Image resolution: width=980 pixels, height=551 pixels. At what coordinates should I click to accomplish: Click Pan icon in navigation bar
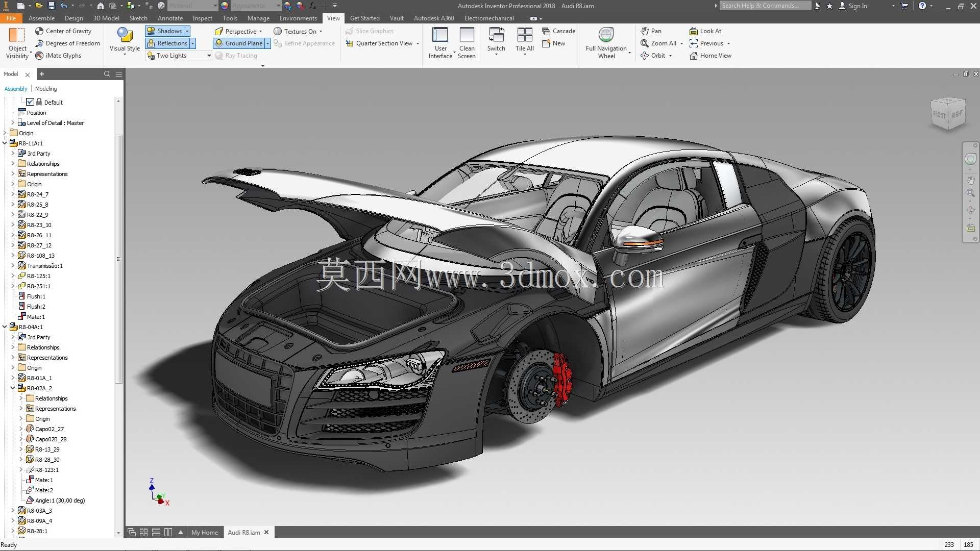tap(971, 180)
